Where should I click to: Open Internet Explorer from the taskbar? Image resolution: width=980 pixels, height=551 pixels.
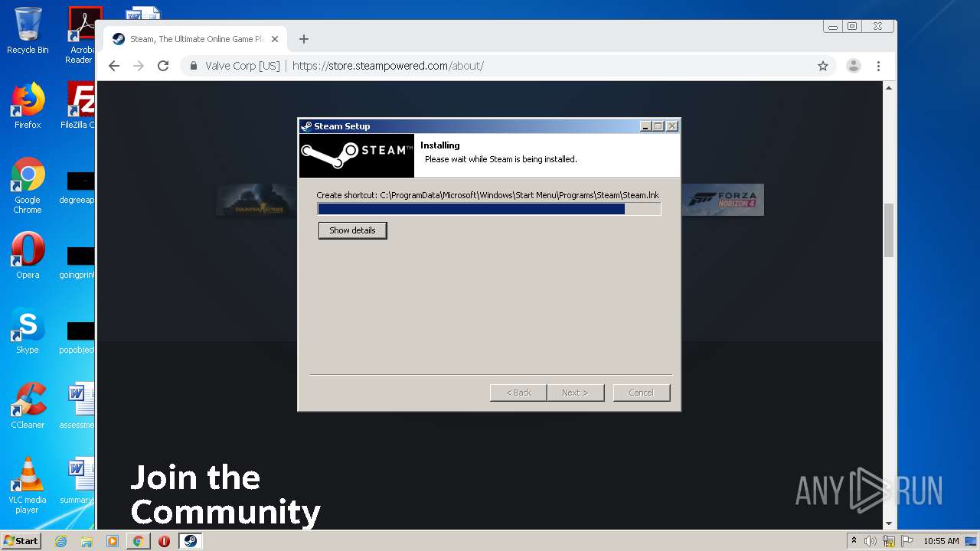tap(60, 541)
